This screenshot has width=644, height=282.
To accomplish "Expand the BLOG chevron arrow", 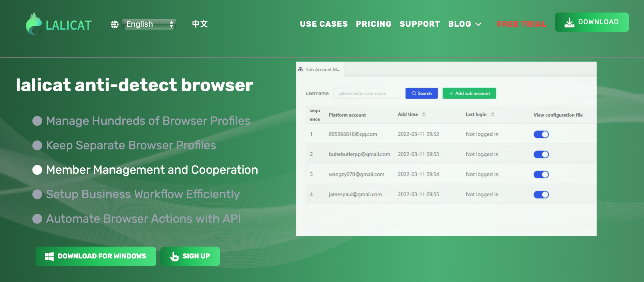I will click(x=478, y=24).
